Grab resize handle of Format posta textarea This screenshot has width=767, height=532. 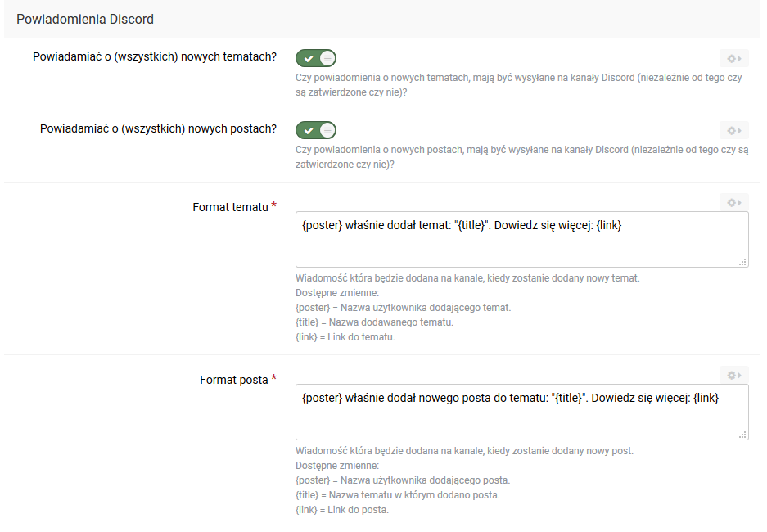(x=742, y=435)
